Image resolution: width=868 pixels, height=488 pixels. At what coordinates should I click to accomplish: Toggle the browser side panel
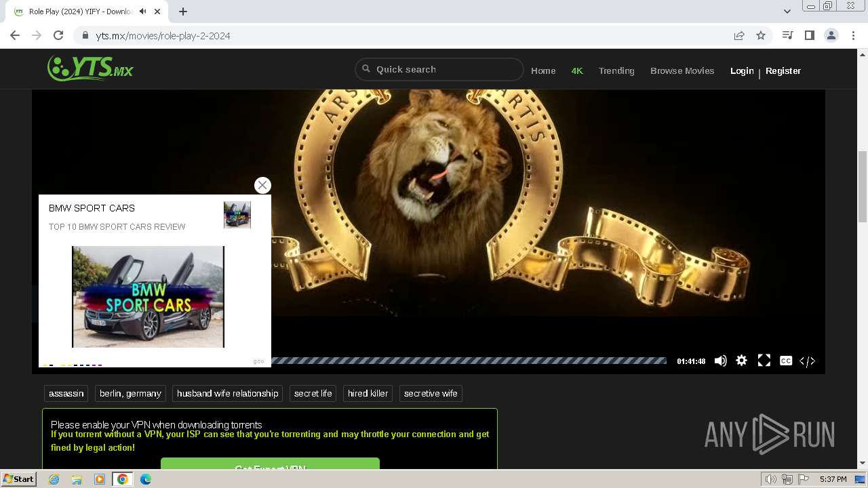pos(809,35)
